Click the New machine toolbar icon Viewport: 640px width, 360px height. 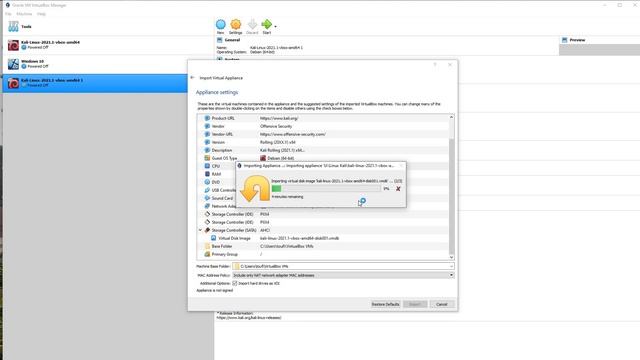click(220, 24)
